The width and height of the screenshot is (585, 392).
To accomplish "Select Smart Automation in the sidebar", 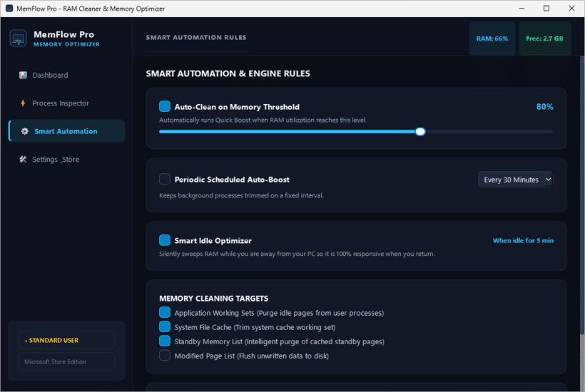I will pyautogui.click(x=66, y=131).
